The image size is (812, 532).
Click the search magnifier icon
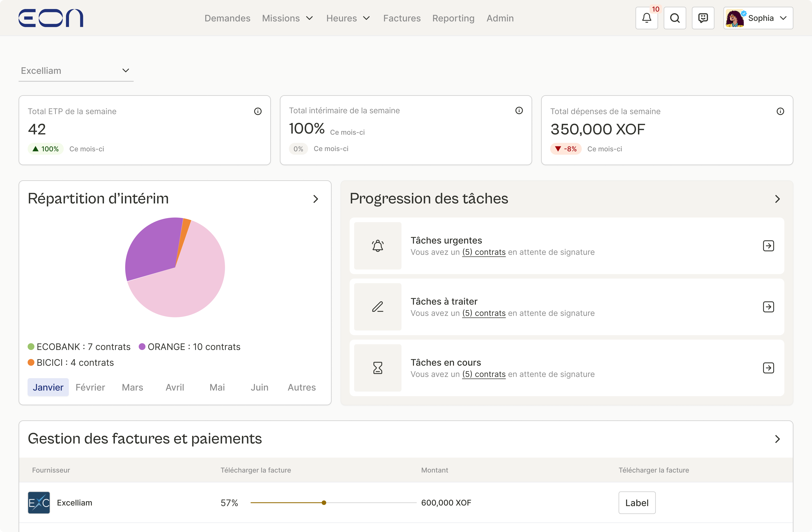(675, 18)
